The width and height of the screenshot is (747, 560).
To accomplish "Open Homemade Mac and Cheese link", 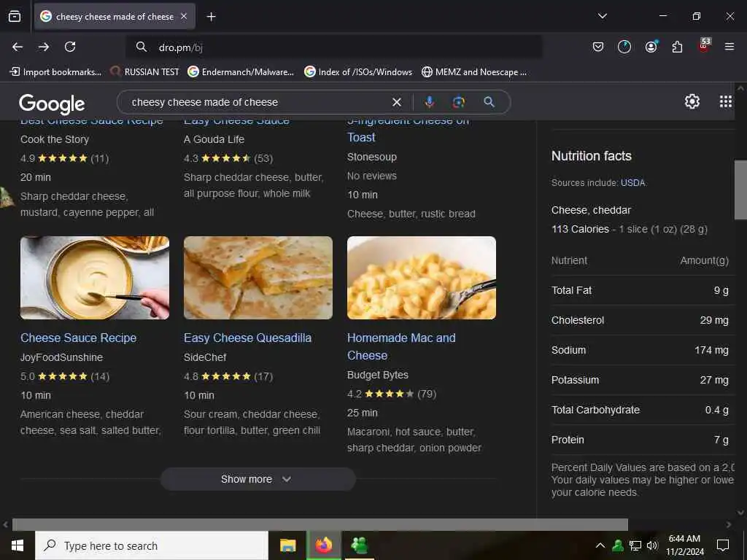I will coord(401,346).
